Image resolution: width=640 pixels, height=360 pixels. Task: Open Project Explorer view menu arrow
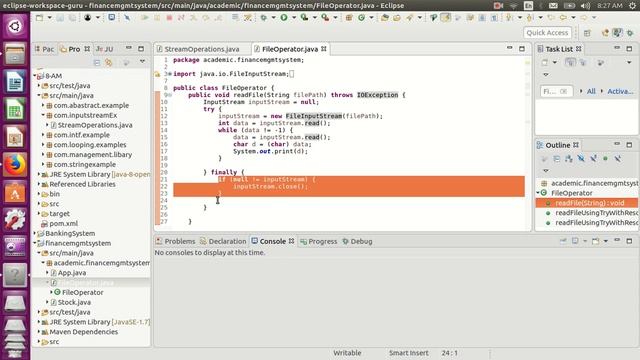142,62
